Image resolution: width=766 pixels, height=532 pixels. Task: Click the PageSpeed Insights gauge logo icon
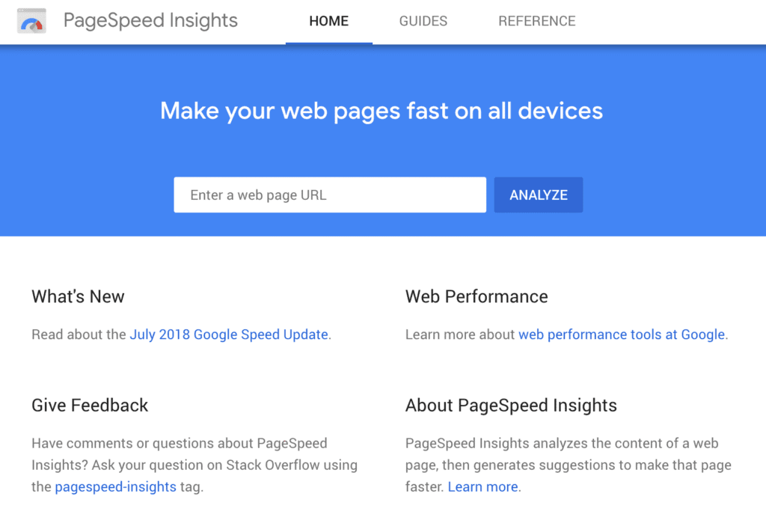tap(31, 21)
